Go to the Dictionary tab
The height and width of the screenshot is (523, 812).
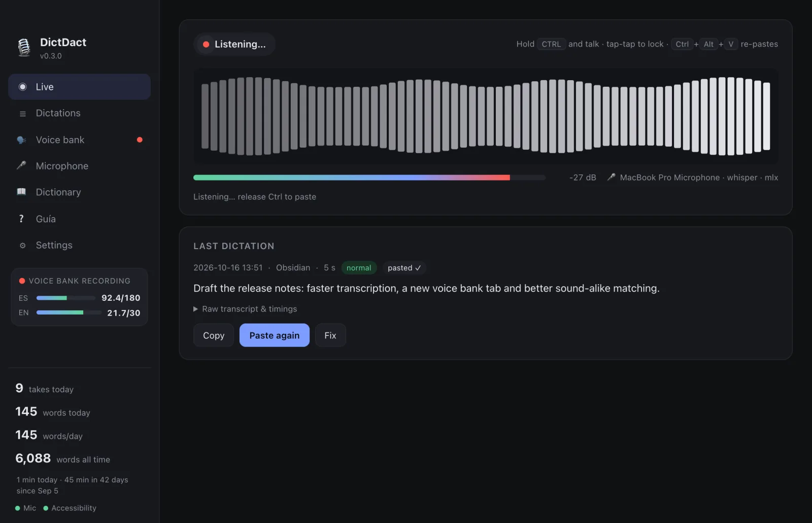(x=79, y=192)
